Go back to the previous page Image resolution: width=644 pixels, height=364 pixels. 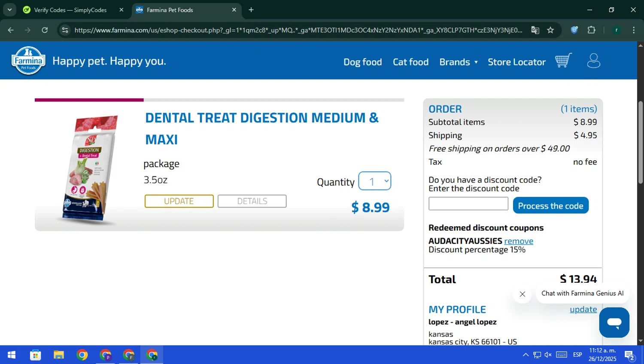[11, 30]
